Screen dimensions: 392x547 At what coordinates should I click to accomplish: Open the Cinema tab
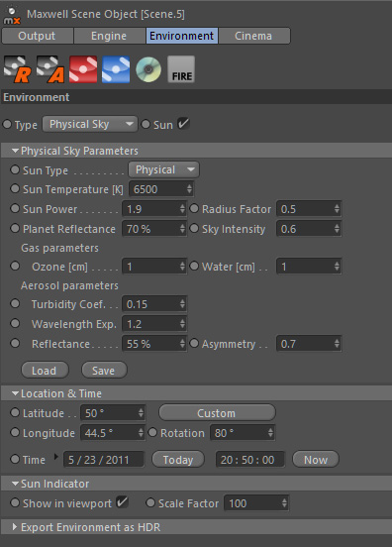[253, 36]
